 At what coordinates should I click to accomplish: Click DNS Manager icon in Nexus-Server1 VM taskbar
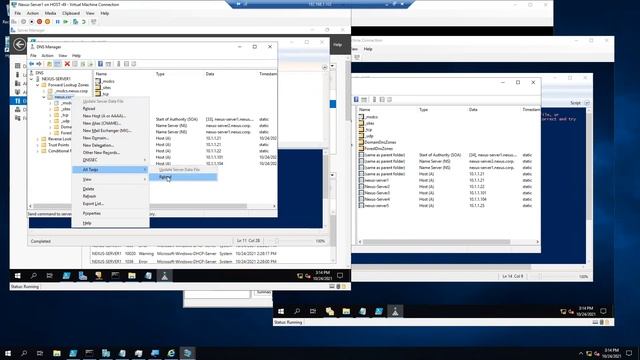pyautogui.click(x=164, y=276)
